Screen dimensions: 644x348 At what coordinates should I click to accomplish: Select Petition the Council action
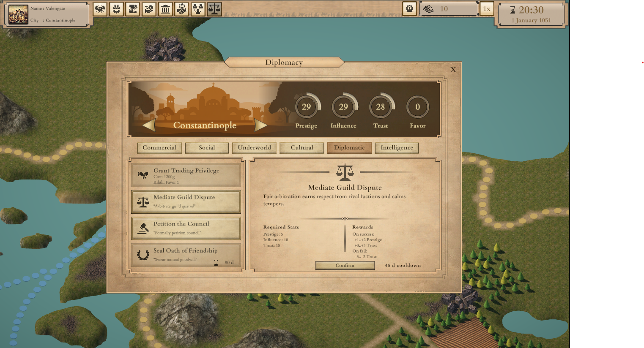pyautogui.click(x=186, y=228)
